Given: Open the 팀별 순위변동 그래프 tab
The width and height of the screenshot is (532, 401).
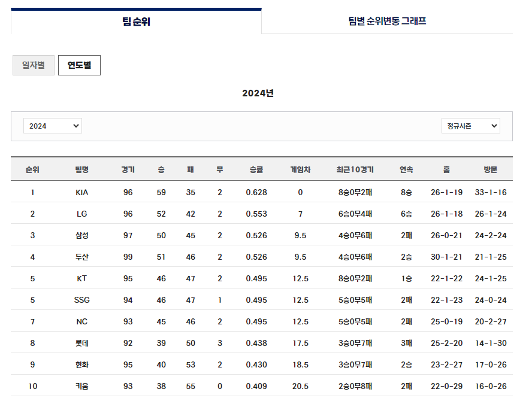Looking at the screenshot, I should tap(387, 21).
